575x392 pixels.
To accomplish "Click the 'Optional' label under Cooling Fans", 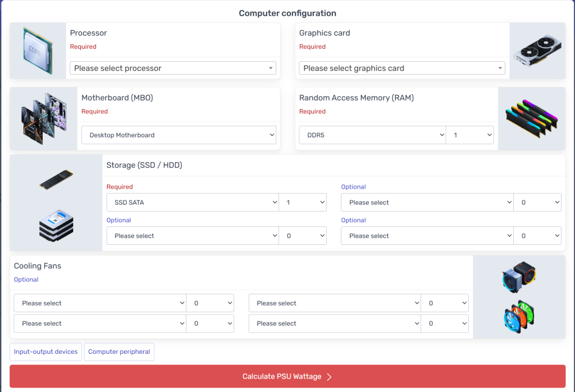I will click(x=26, y=280).
